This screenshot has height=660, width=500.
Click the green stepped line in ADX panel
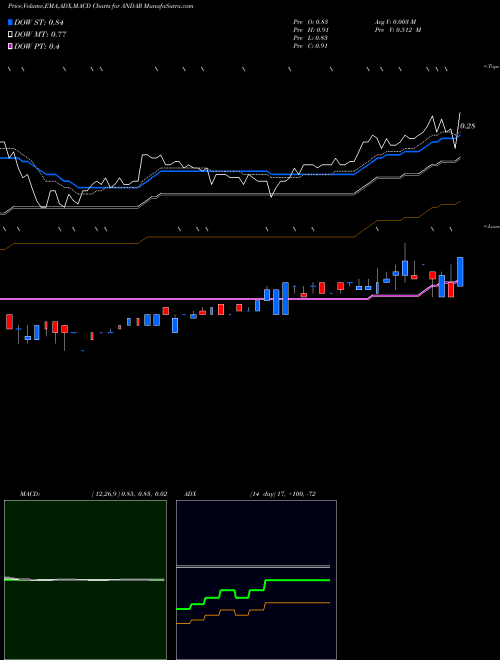[253, 592]
